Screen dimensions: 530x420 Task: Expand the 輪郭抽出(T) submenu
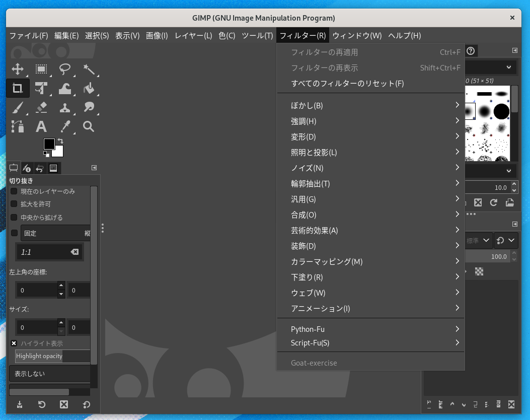[370, 184]
